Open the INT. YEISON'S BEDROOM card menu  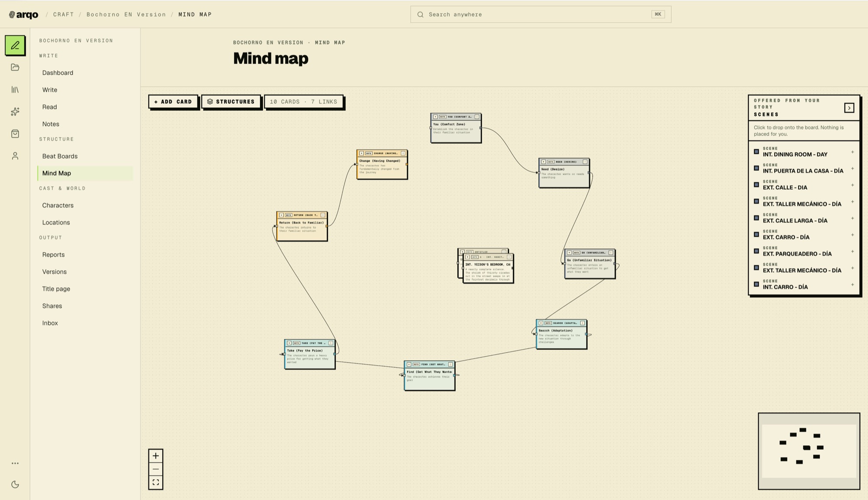509,257
